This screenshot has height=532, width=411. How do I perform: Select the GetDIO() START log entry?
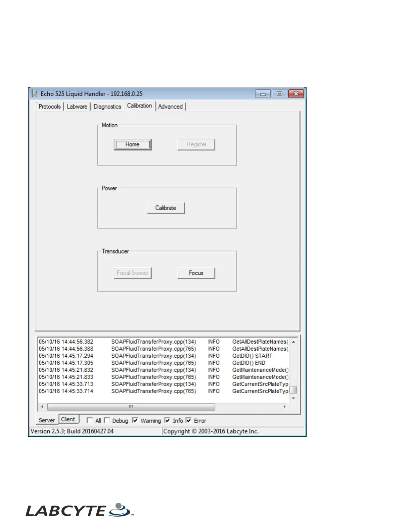(x=164, y=356)
